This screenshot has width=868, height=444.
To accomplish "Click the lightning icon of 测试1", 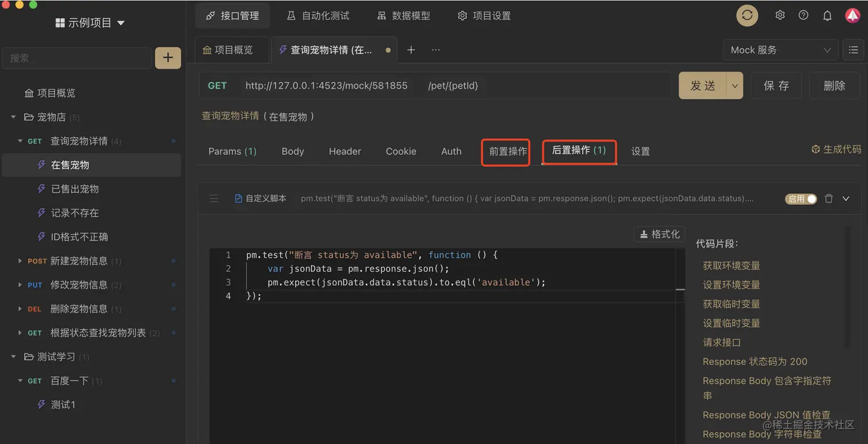I will tap(41, 404).
